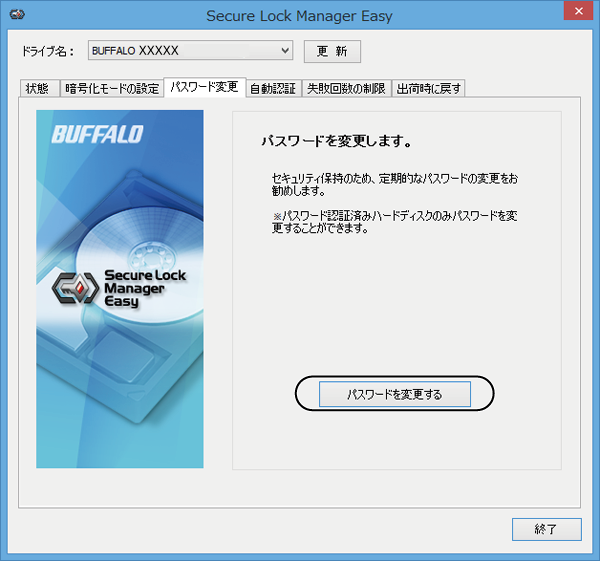Click the 更新 refresh button
600x561 pixels.
click(x=332, y=51)
